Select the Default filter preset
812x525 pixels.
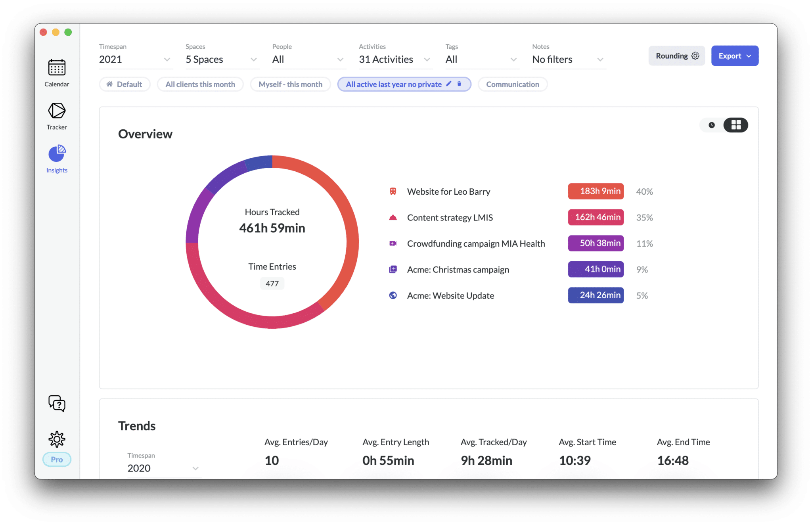[x=124, y=84]
